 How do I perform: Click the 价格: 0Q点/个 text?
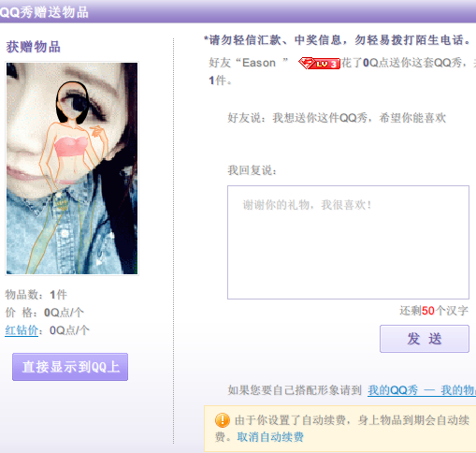(44, 313)
